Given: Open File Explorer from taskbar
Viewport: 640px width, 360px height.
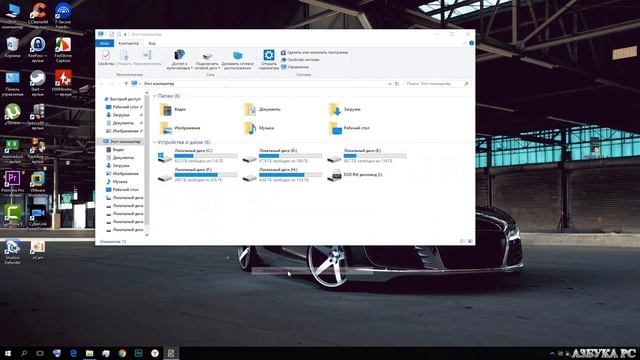Looking at the screenshot, I should pyautogui.click(x=89, y=353).
